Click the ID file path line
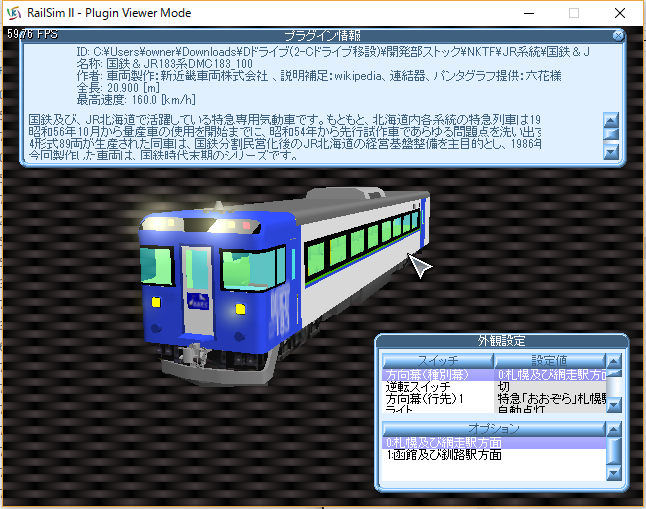The width and height of the screenshot is (646, 509). point(333,52)
